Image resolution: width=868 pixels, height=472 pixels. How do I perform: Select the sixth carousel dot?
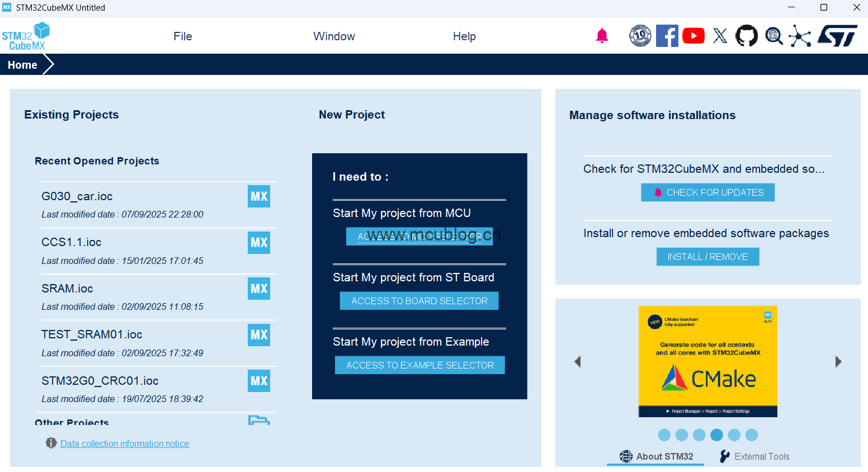(x=752, y=435)
